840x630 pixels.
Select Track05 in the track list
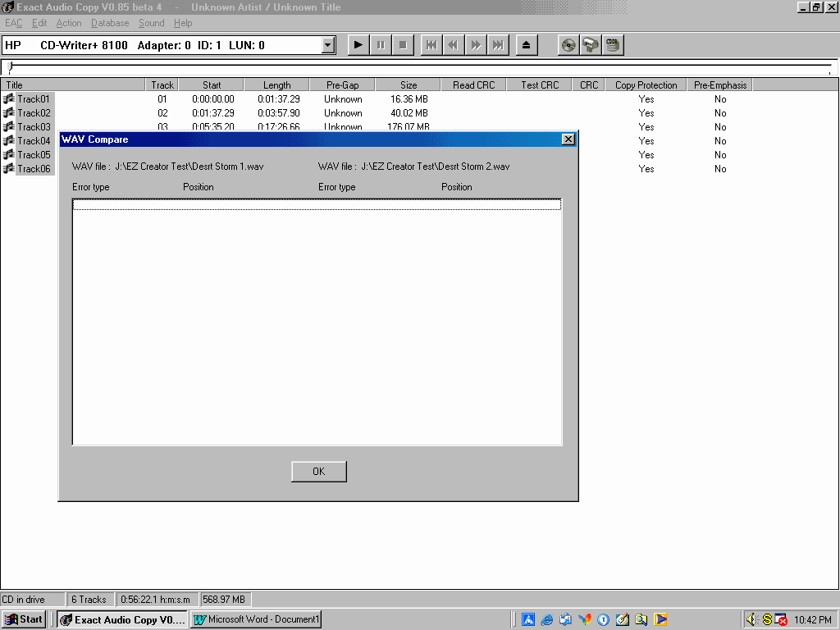point(33,155)
